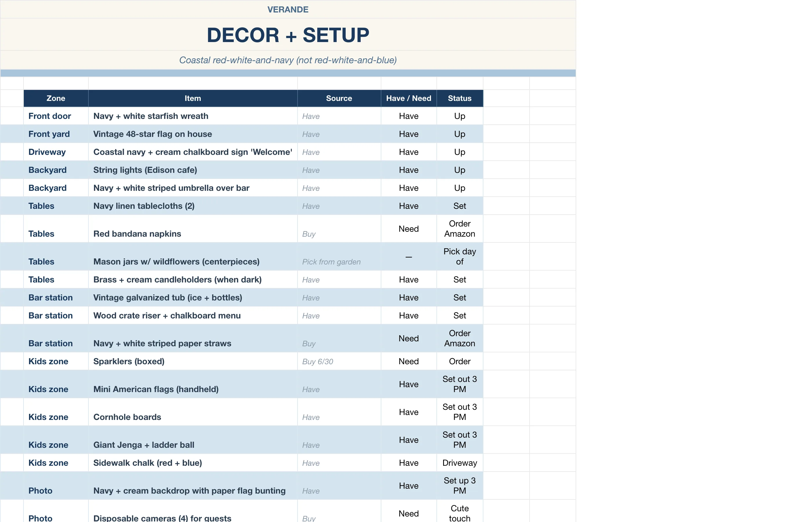Select the Navy + white starfish wreath cell
Image resolution: width=812 pixels, height=522 pixels.
(193, 116)
